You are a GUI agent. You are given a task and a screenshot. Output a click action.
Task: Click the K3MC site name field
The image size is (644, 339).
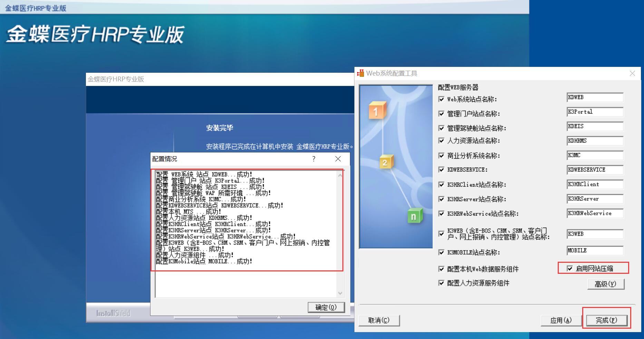point(595,156)
